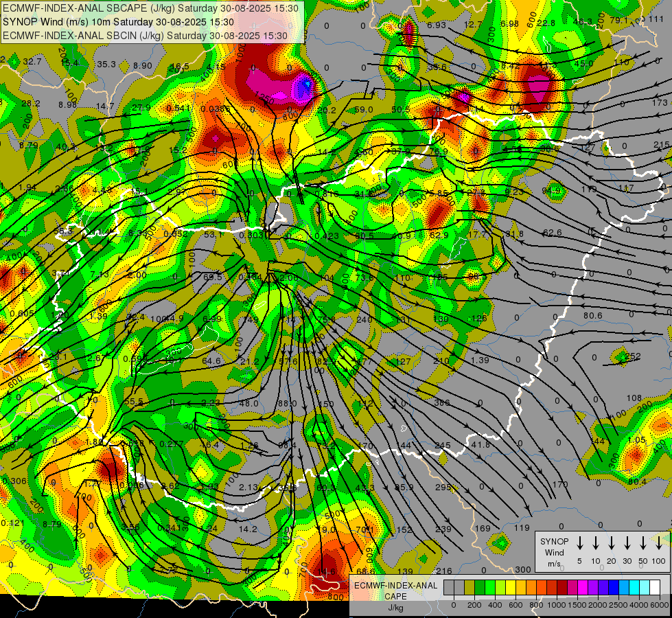The height and width of the screenshot is (618, 672).
Task: Click the 'SYNOP Wind m/s' legend label
Action: (x=554, y=552)
